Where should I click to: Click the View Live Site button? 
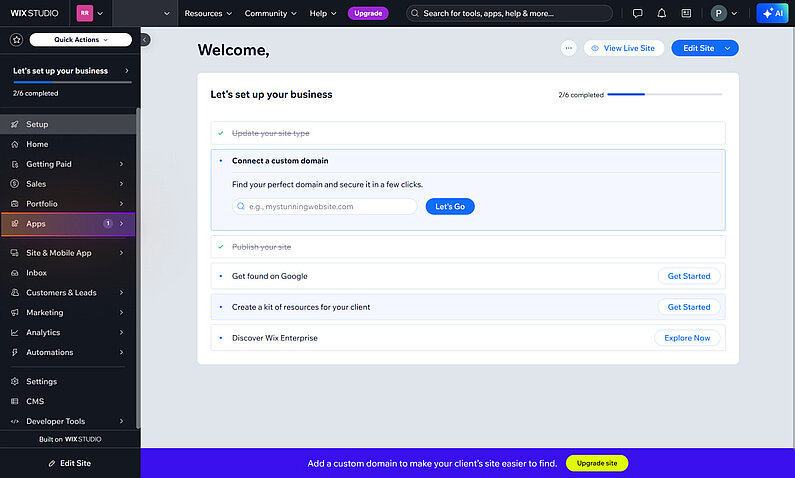pyautogui.click(x=625, y=48)
